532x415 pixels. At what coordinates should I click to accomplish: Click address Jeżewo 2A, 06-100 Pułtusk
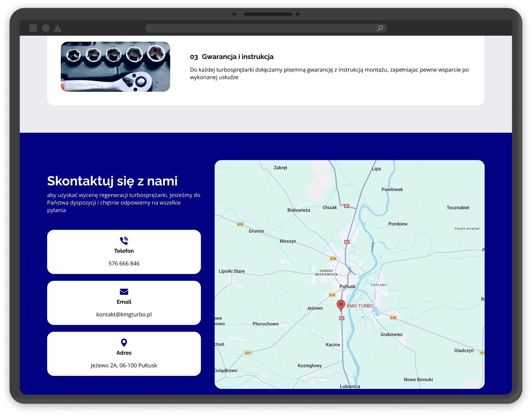124,365
